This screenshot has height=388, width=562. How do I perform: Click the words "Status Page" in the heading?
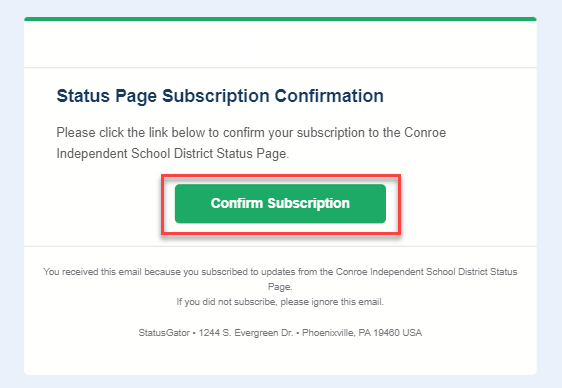[x=106, y=96]
